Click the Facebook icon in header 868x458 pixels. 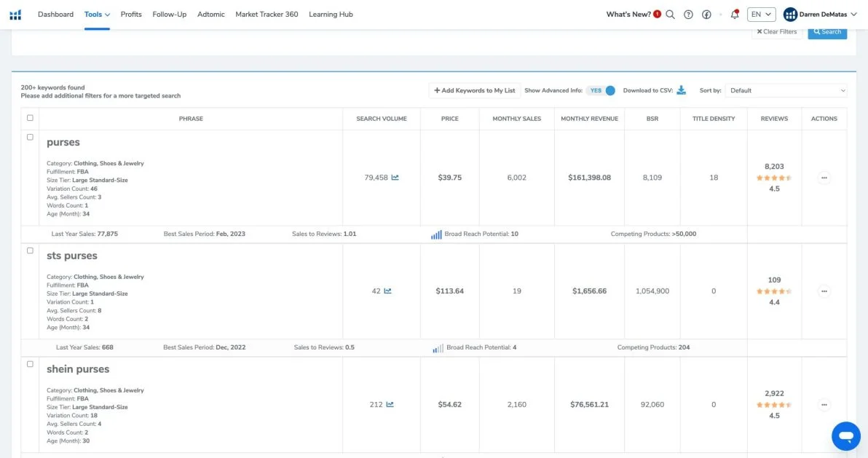click(x=706, y=15)
